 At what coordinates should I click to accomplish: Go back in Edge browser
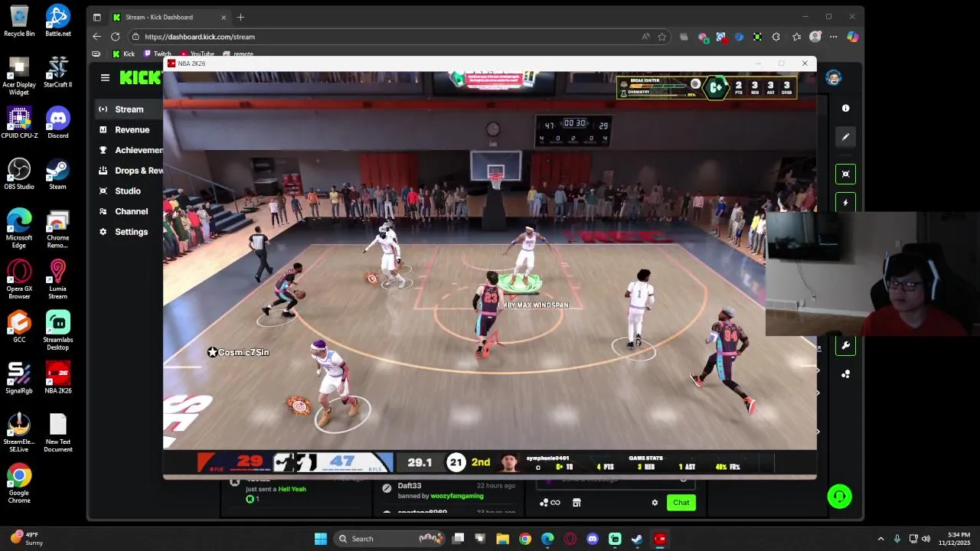[x=96, y=37]
